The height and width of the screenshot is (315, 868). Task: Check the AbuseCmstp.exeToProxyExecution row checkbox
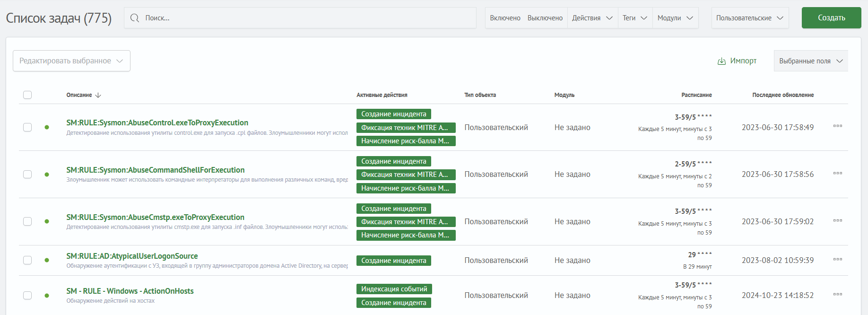pyautogui.click(x=27, y=221)
